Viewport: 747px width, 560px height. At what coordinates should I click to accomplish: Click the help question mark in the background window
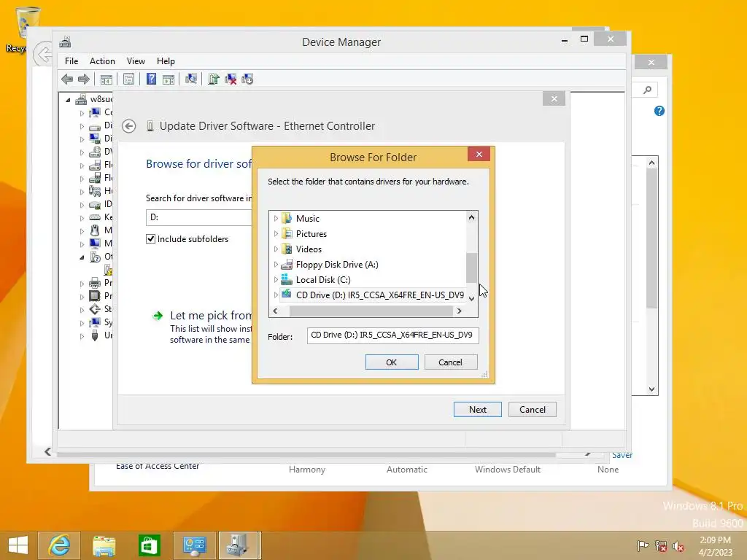click(x=659, y=111)
